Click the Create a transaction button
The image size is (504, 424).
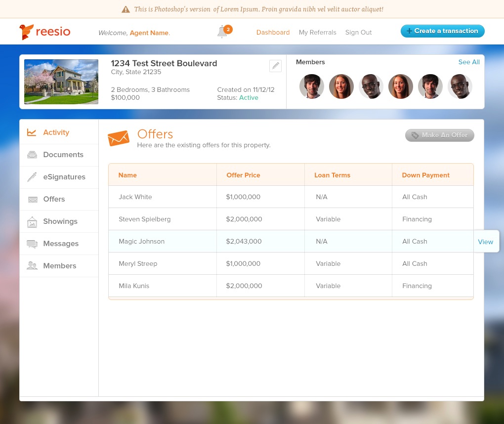[442, 31]
